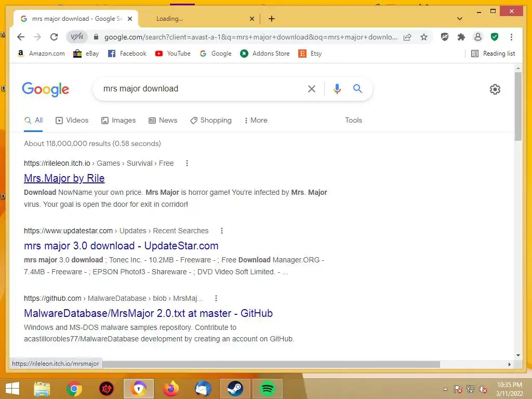Expand the tab search chevron
The image size is (532, 399).
(x=460, y=19)
